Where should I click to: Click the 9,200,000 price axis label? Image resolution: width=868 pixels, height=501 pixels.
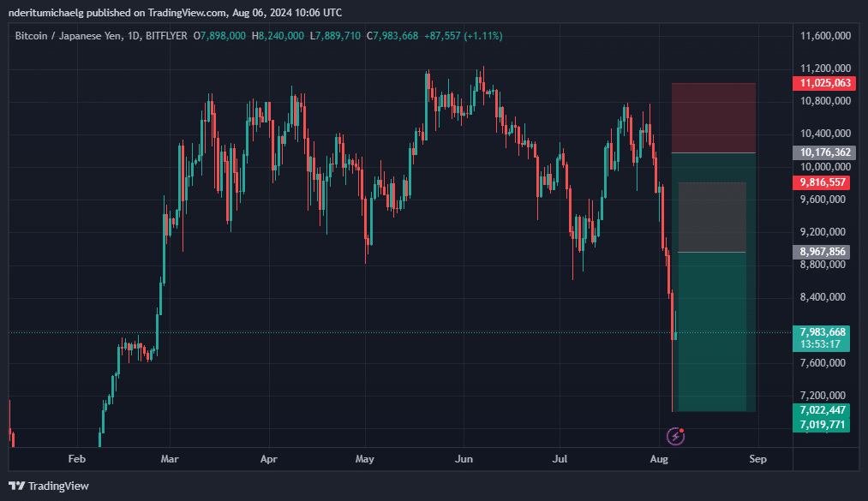tap(823, 232)
